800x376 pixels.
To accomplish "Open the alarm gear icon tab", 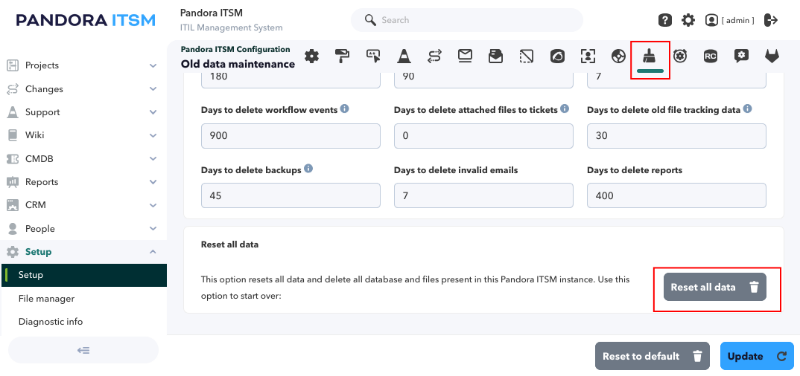I will click(680, 56).
